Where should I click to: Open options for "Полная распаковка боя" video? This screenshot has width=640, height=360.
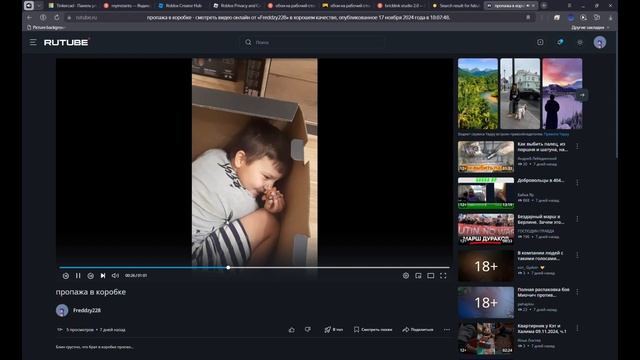click(577, 292)
